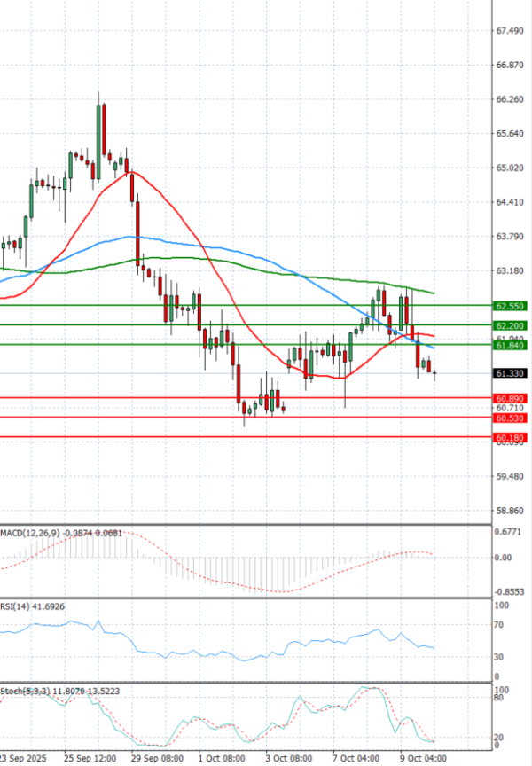Image resolution: width=532 pixels, height=766 pixels.
Task: Click the 61.330 current price black tag
Action: [512, 374]
